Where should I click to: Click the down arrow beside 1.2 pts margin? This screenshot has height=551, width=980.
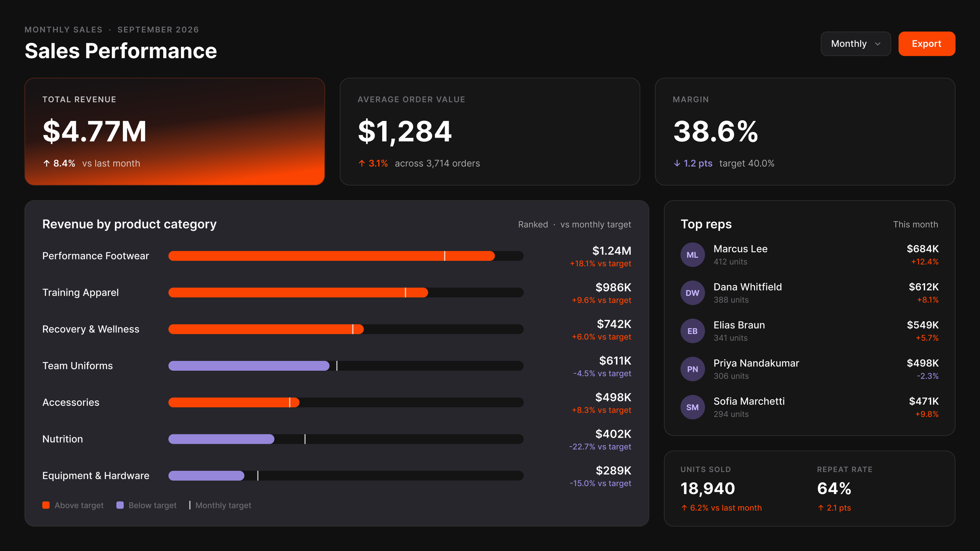677,163
